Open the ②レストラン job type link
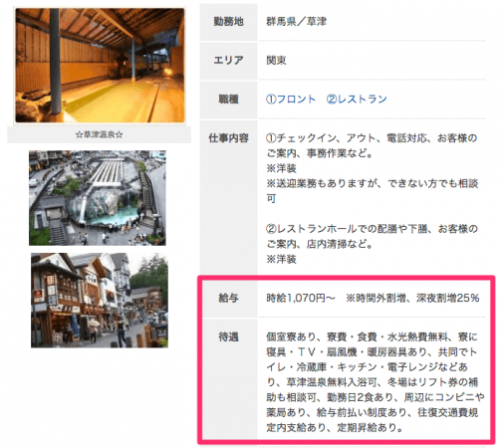This screenshot has height=448, width=502. (357, 99)
